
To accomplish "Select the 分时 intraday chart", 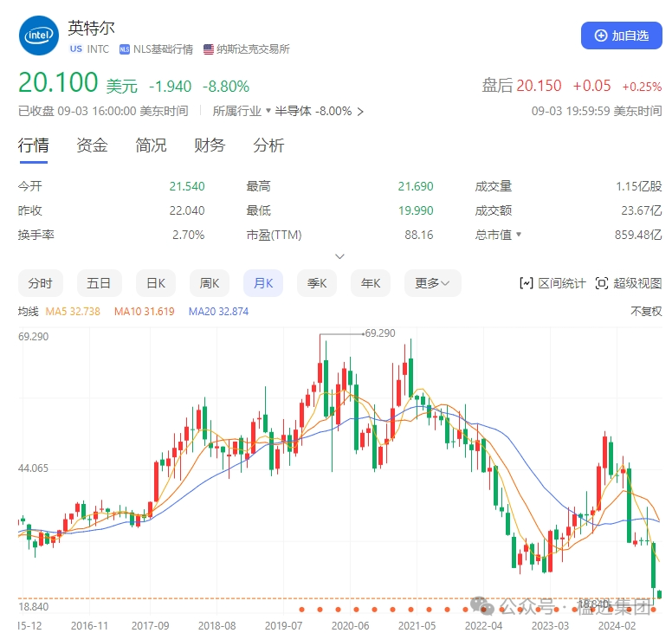I will (x=41, y=283).
